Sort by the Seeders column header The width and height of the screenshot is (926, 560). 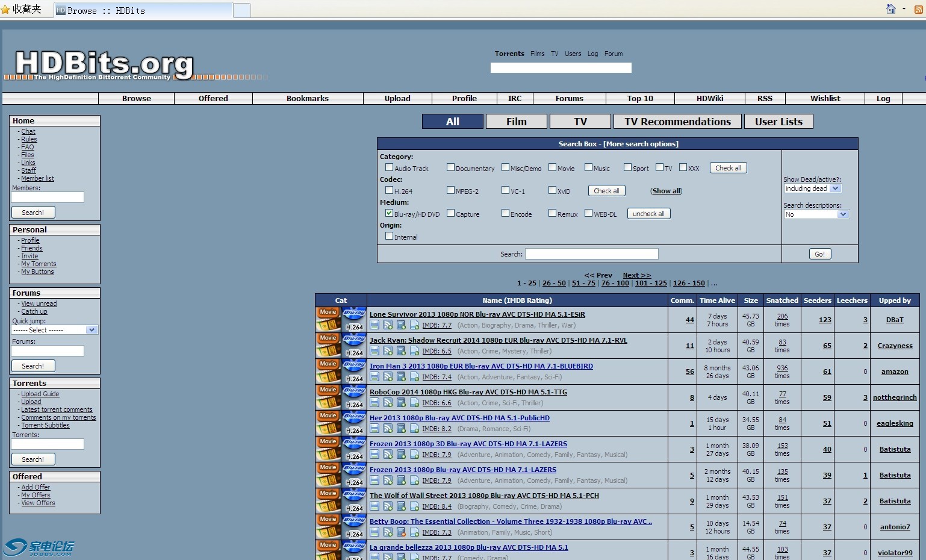(817, 300)
